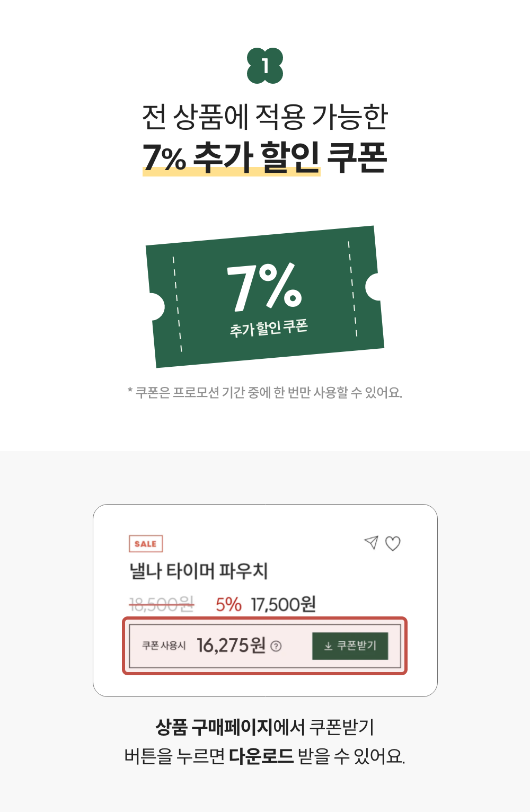Click the 전 상품에 적용 가능한 heading line

coord(265,117)
